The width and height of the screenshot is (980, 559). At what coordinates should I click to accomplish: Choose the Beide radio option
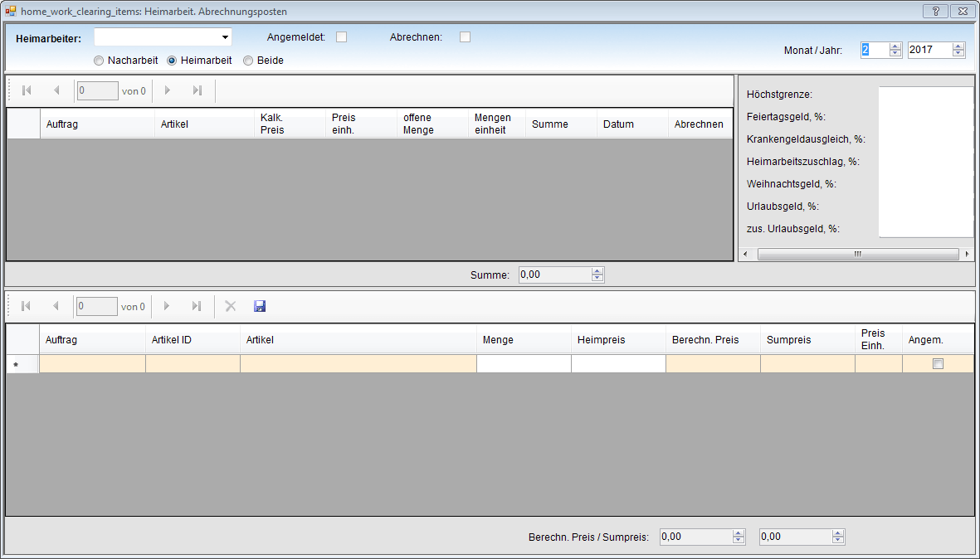(248, 61)
